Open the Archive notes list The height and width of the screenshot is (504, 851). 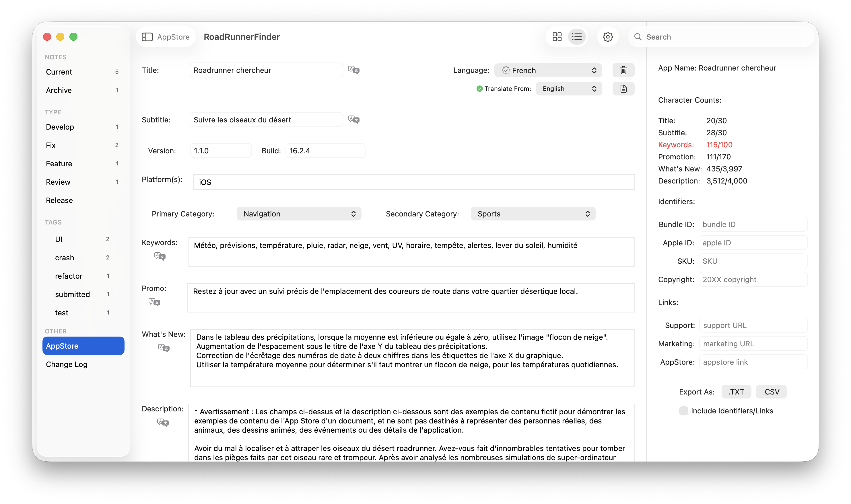pyautogui.click(x=59, y=90)
